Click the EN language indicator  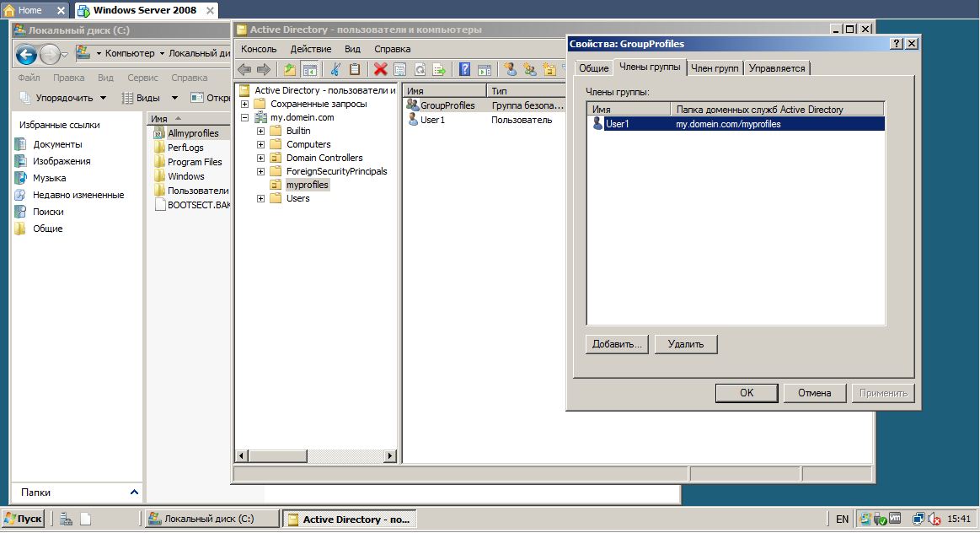[842, 520]
